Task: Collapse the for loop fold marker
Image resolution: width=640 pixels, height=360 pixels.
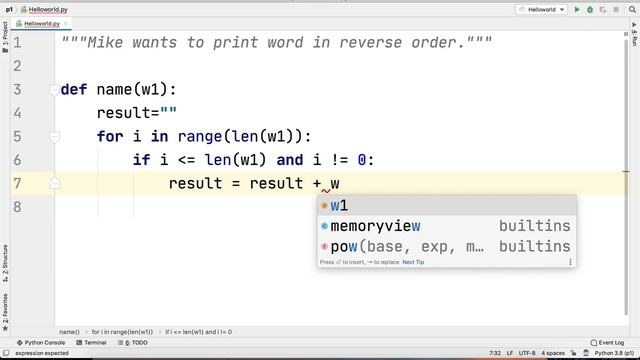Action: [x=54, y=137]
